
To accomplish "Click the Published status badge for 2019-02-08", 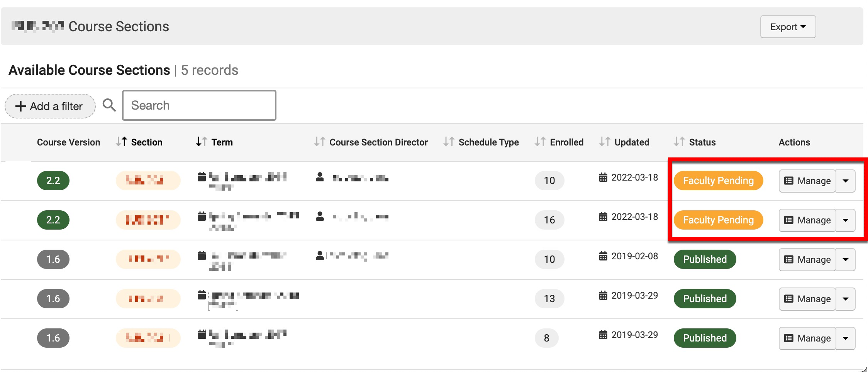I will (x=705, y=259).
